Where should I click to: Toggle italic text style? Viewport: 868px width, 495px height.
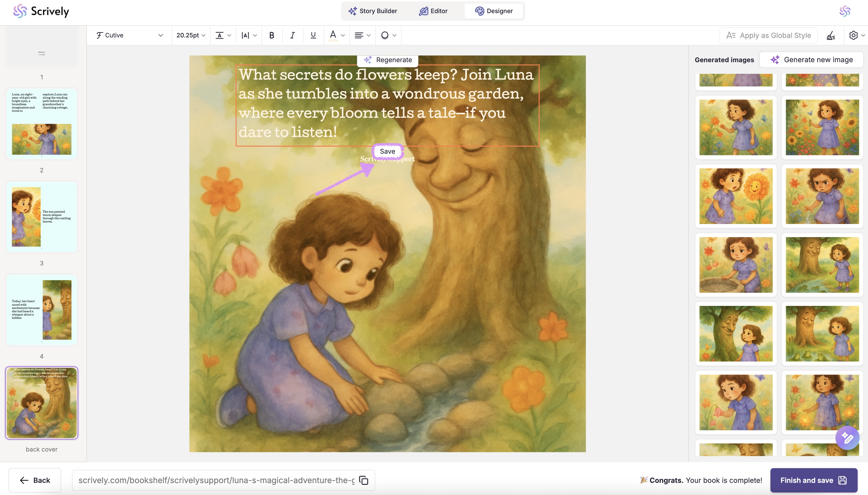[292, 35]
